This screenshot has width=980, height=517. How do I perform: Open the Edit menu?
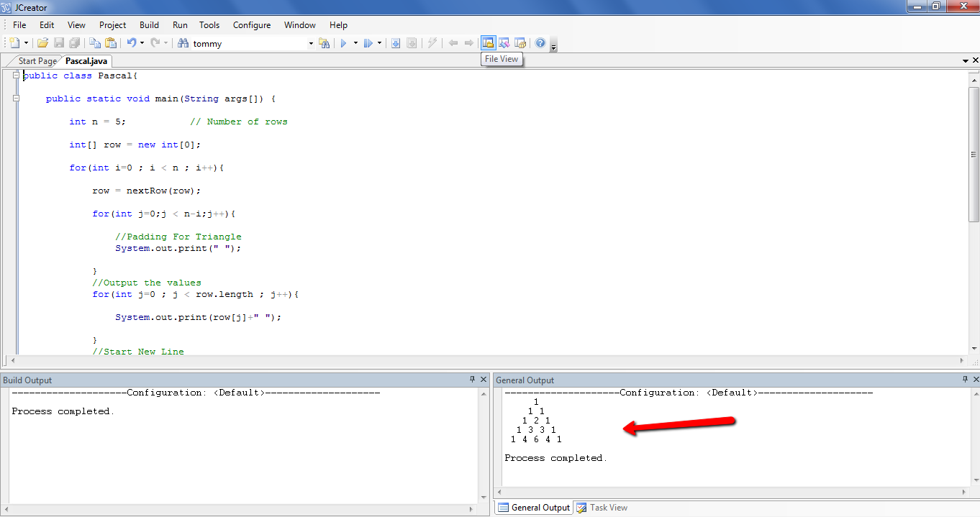(x=47, y=25)
